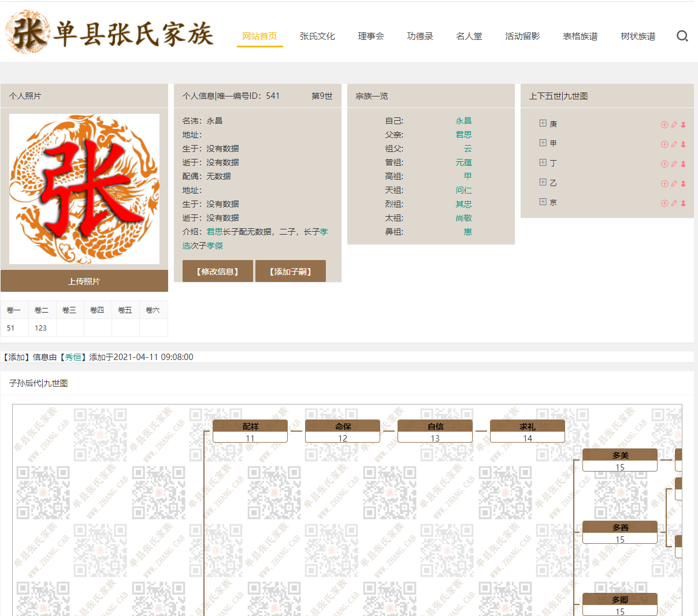Open the 君思 link next to 父亲

tap(463, 135)
